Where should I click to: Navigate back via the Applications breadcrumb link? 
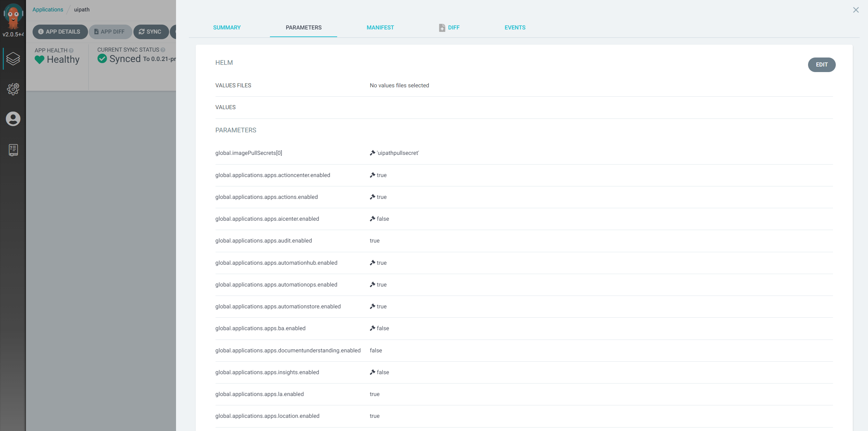point(47,9)
